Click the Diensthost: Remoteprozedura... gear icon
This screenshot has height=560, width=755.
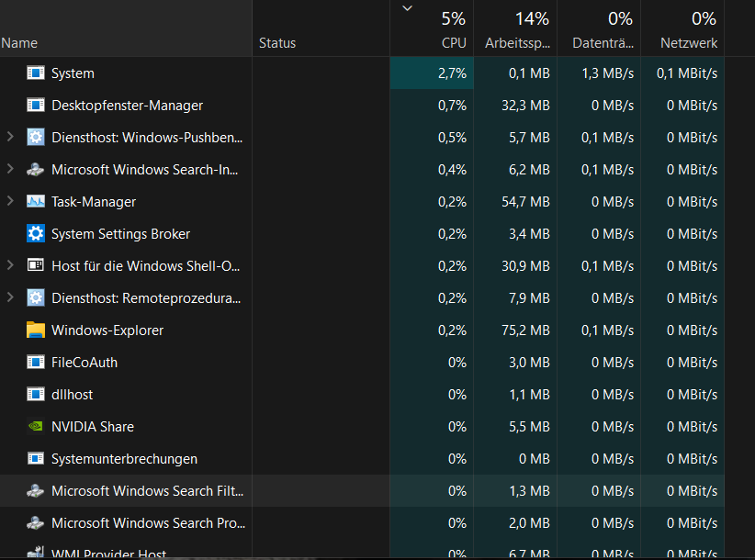pos(36,297)
